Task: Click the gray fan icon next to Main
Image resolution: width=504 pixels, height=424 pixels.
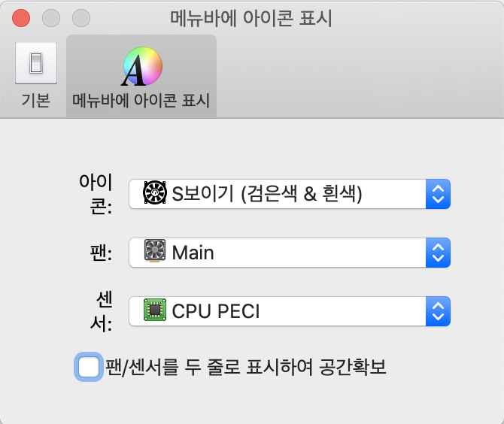Action: pyautogui.click(x=155, y=250)
